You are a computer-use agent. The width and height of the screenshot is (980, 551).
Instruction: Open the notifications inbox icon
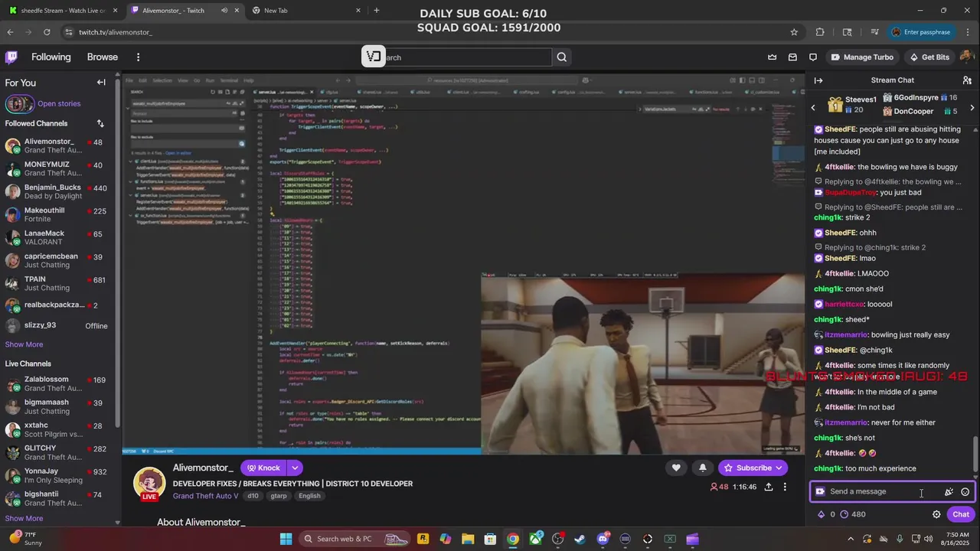(x=792, y=57)
